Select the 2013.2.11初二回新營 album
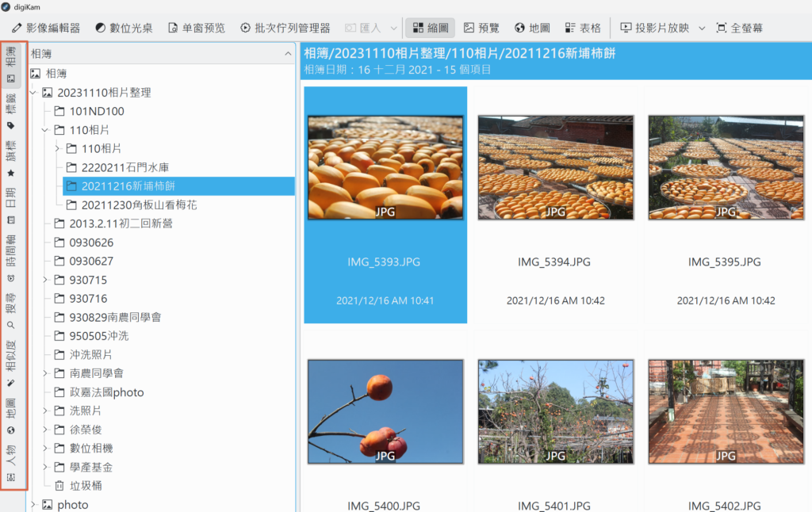The height and width of the screenshot is (512, 812). (113, 224)
